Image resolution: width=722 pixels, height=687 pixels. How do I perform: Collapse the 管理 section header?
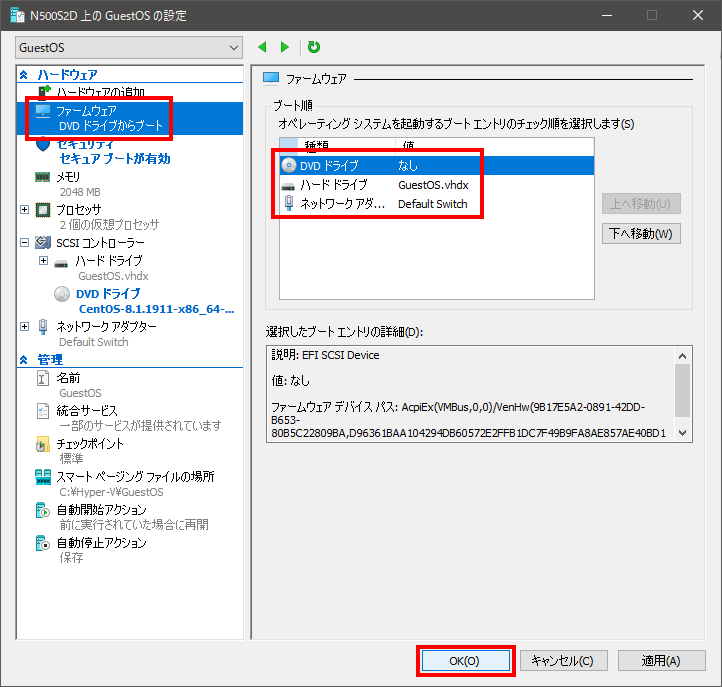click(24, 360)
